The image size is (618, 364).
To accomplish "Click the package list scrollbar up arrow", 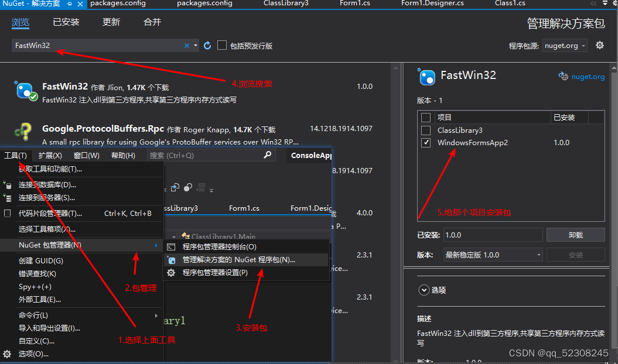I will click(x=396, y=68).
